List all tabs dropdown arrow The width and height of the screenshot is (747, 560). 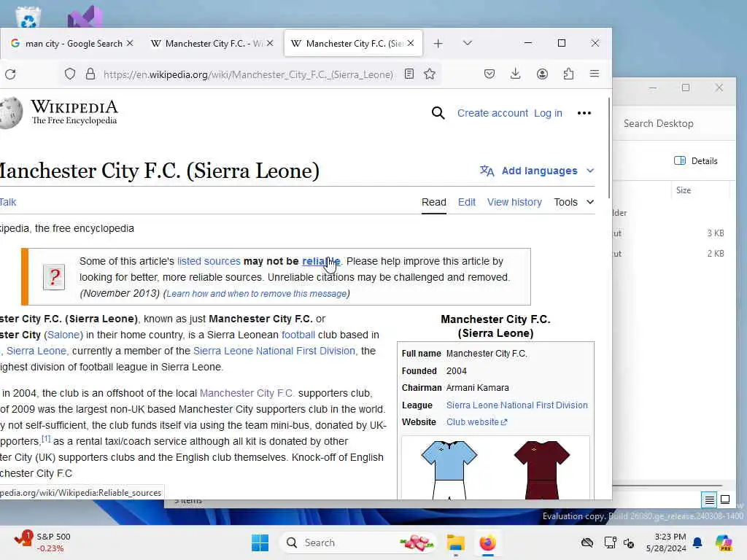click(x=468, y=43)
